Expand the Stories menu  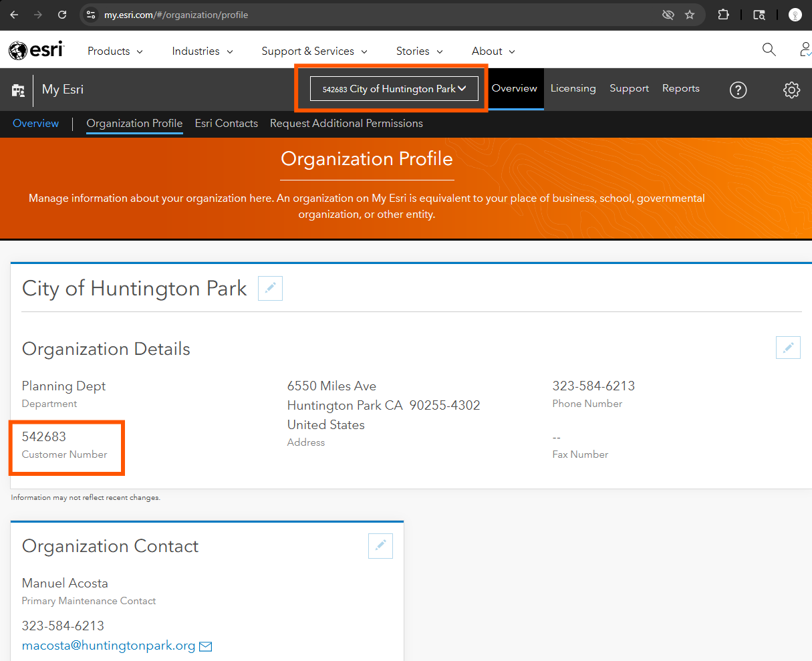click(419, 51)
